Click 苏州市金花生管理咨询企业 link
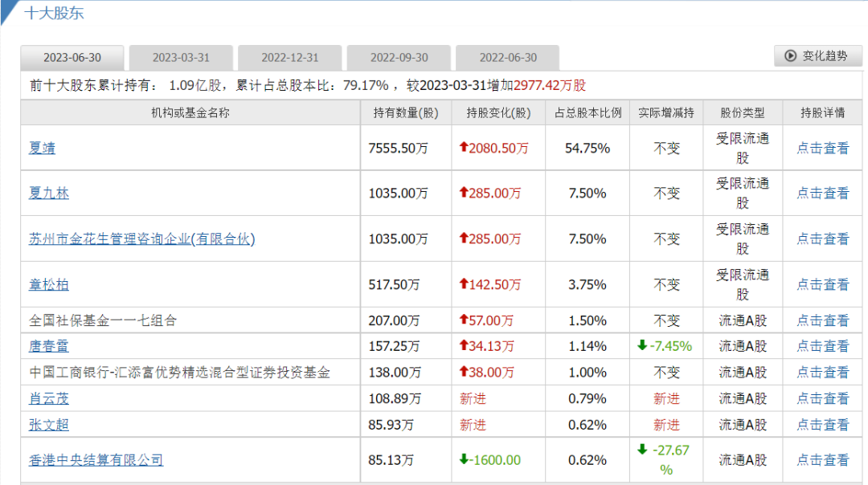 tap(141, 238)
